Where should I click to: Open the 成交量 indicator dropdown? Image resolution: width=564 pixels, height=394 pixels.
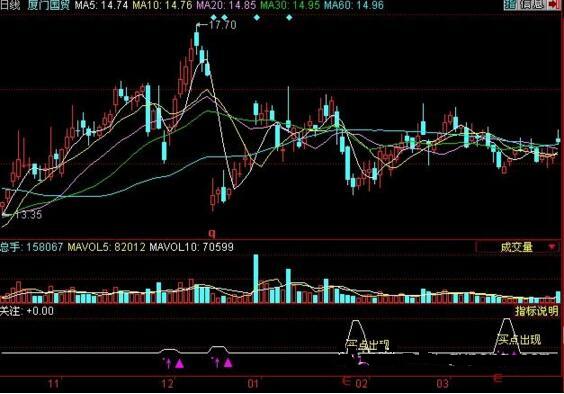click(x=517, y=247)
